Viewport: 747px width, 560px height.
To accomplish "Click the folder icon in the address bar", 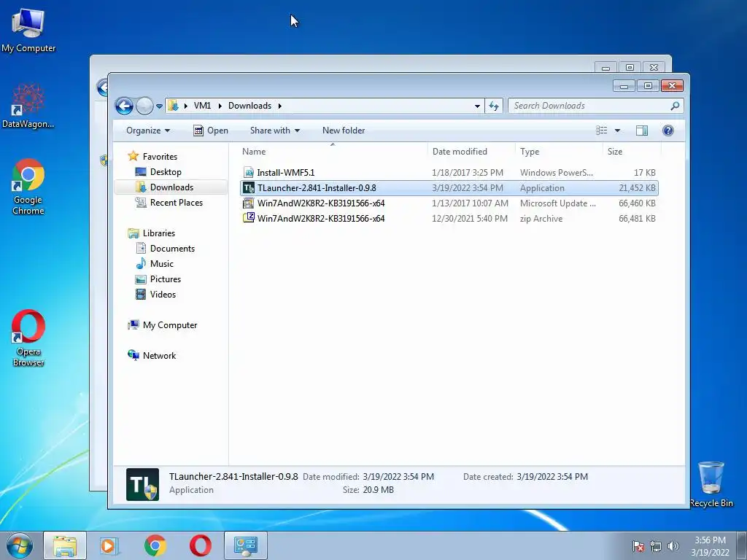I will [x=174, y=106].
